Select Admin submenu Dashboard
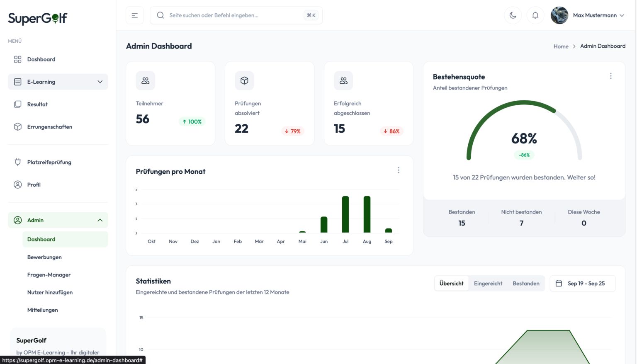The height and width of the screenshot is (364, 637). coord(65,239)
